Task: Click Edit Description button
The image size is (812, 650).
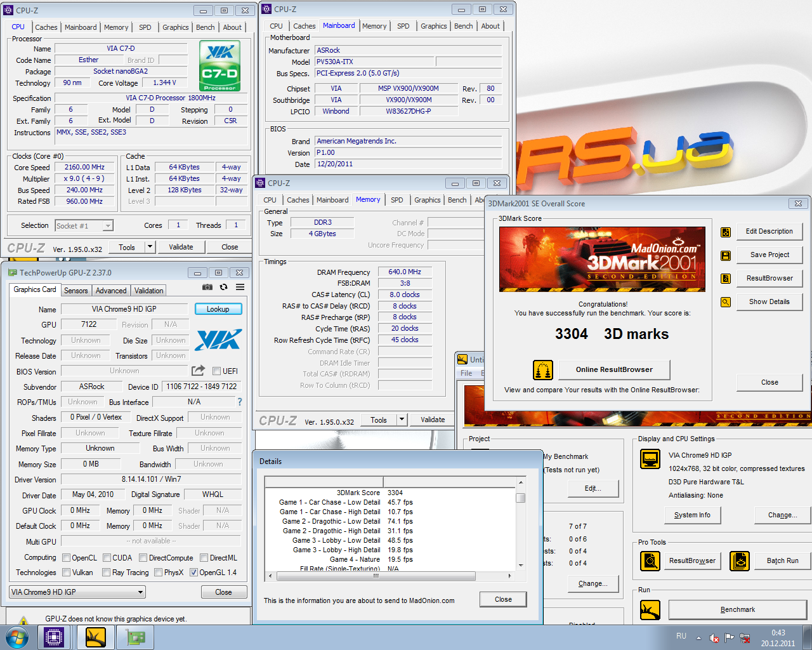Action: (x=769, y=231)
